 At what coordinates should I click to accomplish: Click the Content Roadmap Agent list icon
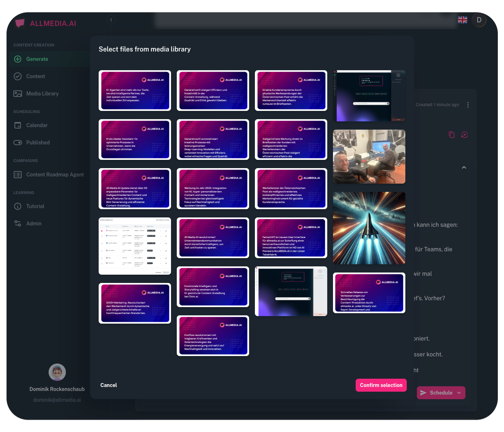click(18, 175)
